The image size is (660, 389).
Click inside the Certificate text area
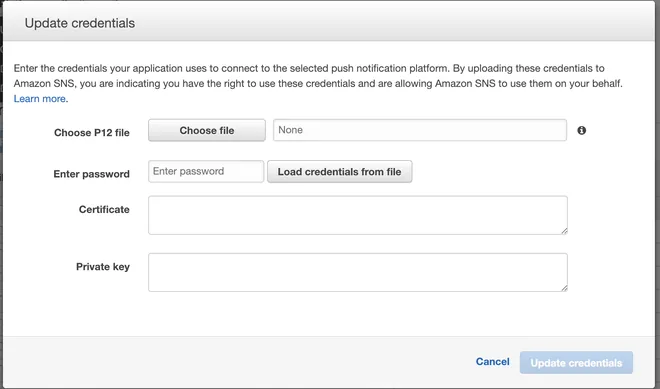[357, 215]
